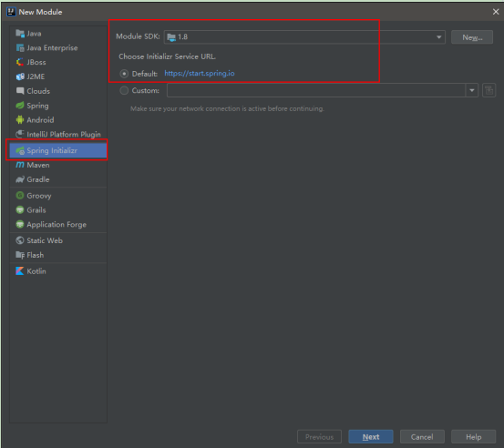Select the Static Web globe icon
This screenshot has width=504, height=448.
(20, 240)
